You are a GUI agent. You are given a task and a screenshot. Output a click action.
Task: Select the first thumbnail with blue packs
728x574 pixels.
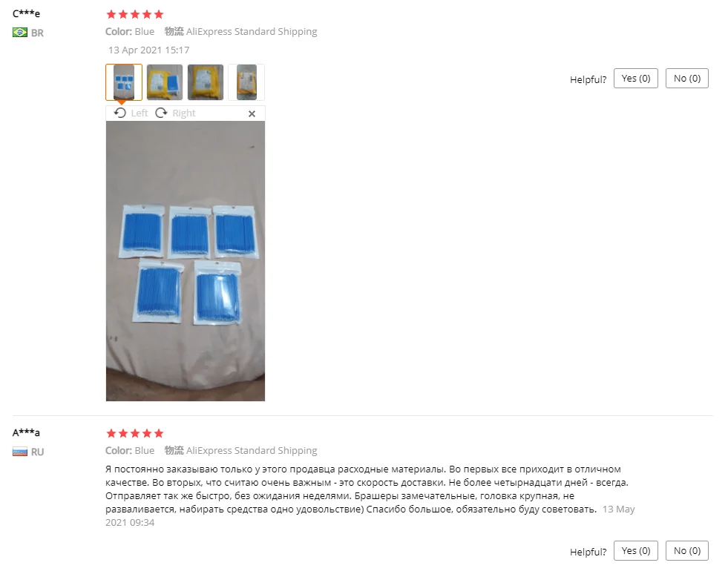click(124, 82)
